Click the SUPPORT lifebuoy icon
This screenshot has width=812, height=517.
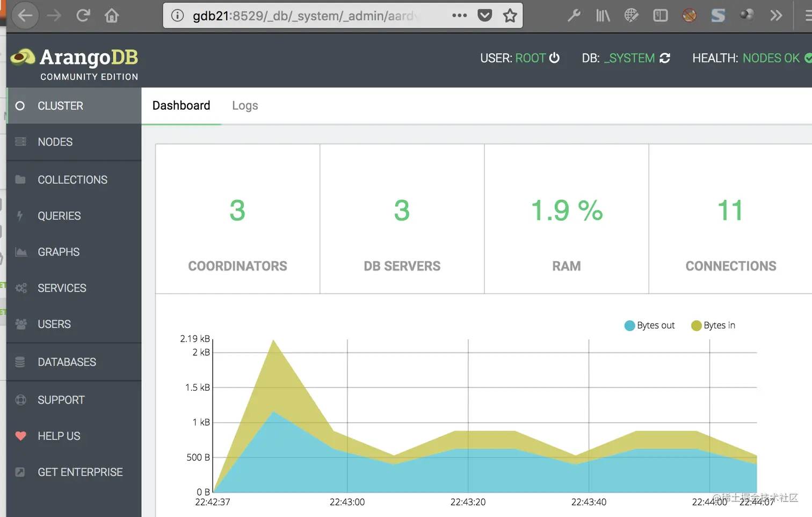21,400
